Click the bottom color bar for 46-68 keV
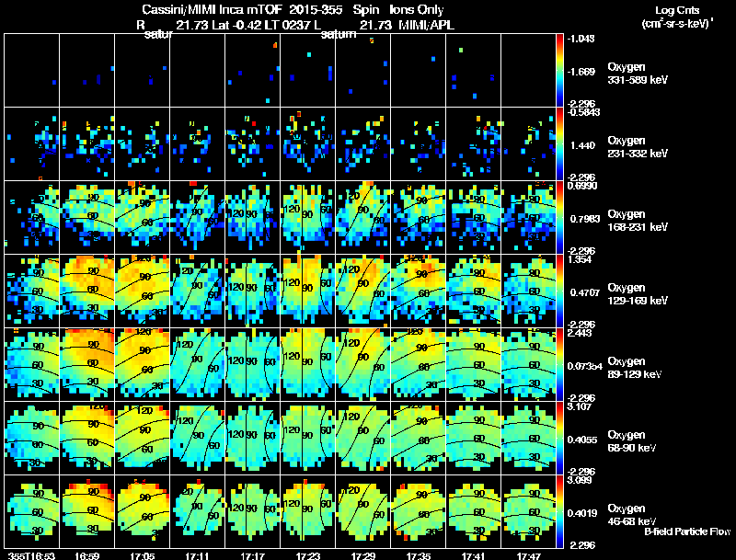The image size is (736, 560). pyautogui.click(x=559, y=511)
